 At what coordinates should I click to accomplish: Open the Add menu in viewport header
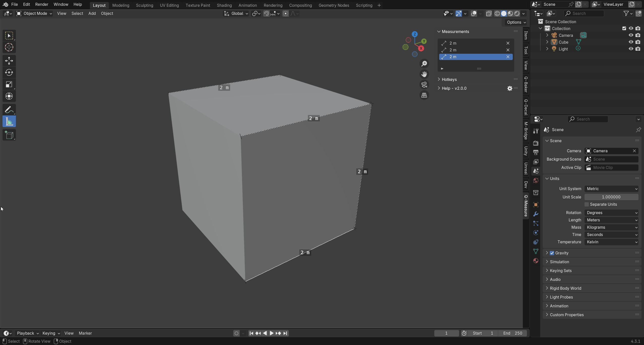tap(92, 14)
